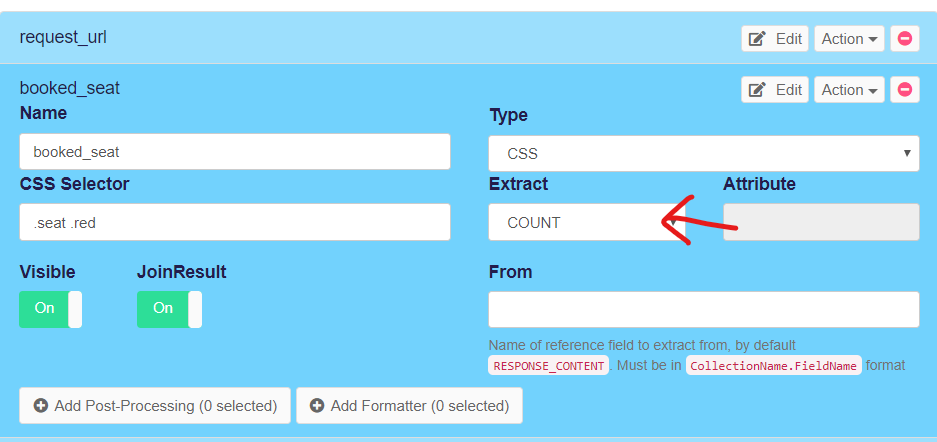Click the CSS Selector field with .seat .red
The image size is (937, 442).
coord(235,222)
